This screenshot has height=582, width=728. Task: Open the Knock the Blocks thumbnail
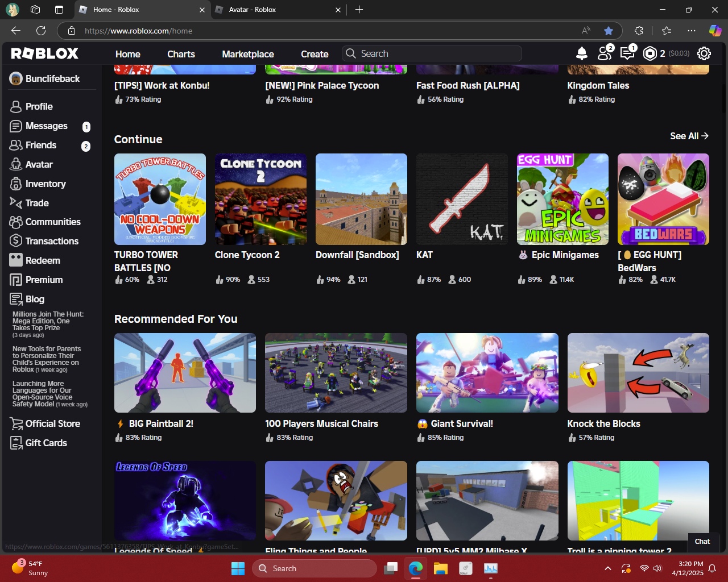[638, 373]
